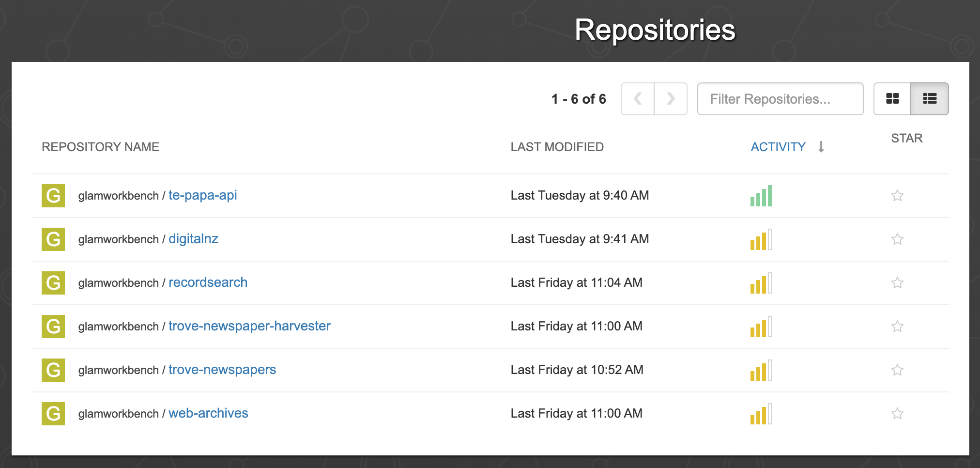Open the trove-newspapers repository link
Screen dimensions: 980x468
222,370
